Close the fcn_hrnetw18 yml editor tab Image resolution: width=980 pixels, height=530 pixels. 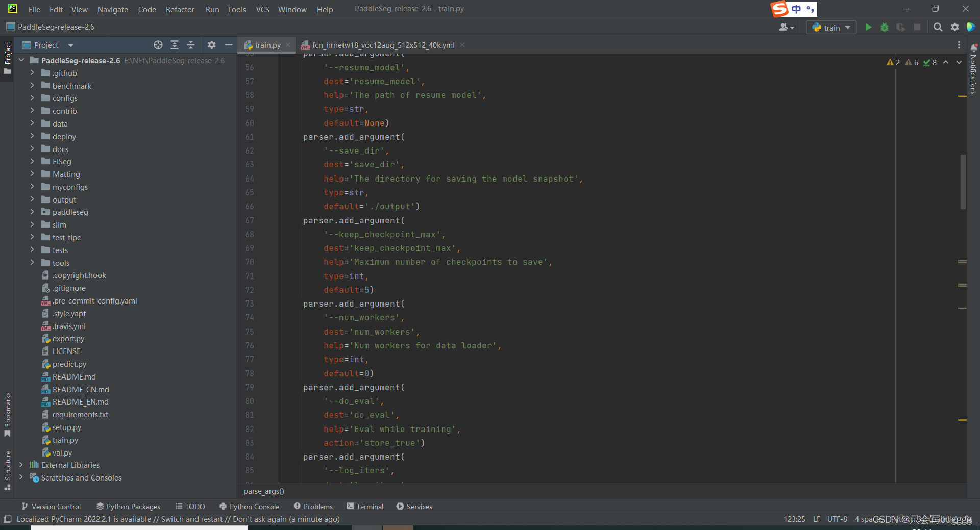pyautogui.click(x=462, y=45)
